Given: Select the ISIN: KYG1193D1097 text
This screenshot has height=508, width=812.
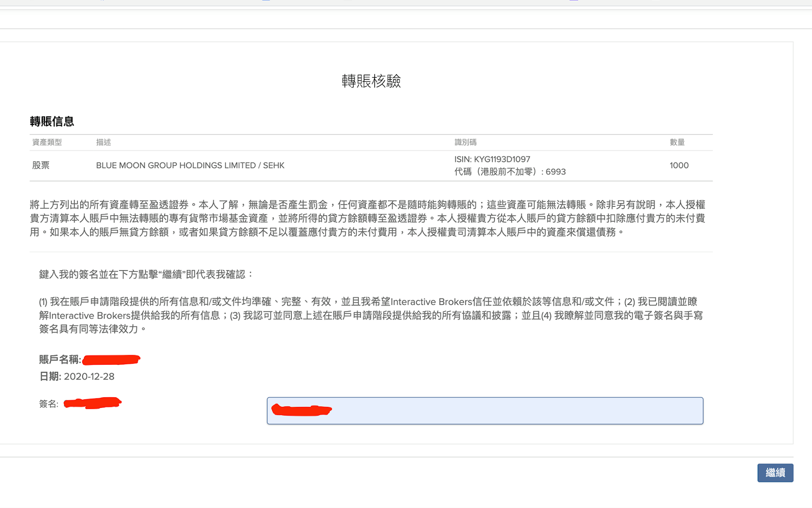Looking at the screenshot, I should (x=492, y=159).
